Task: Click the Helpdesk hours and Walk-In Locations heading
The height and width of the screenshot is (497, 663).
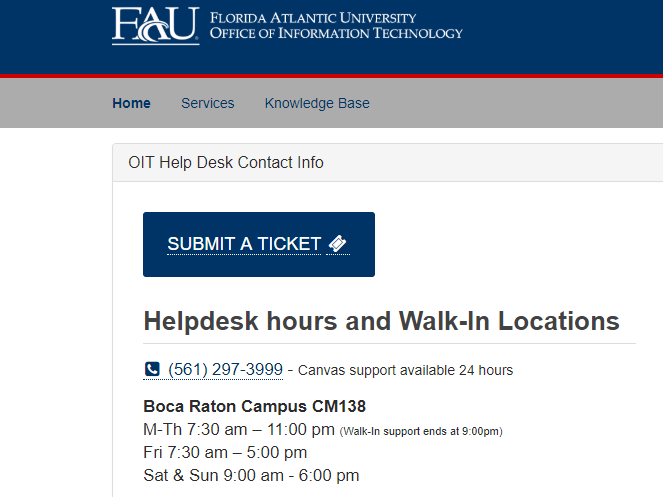Action: (x=381, y=321)
